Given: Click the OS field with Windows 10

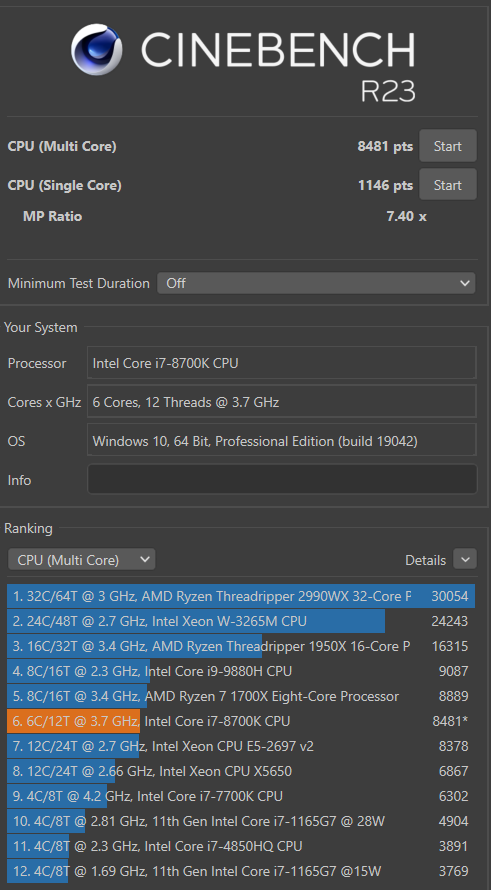Looking at the screenshot, I should tap(282, 440).
